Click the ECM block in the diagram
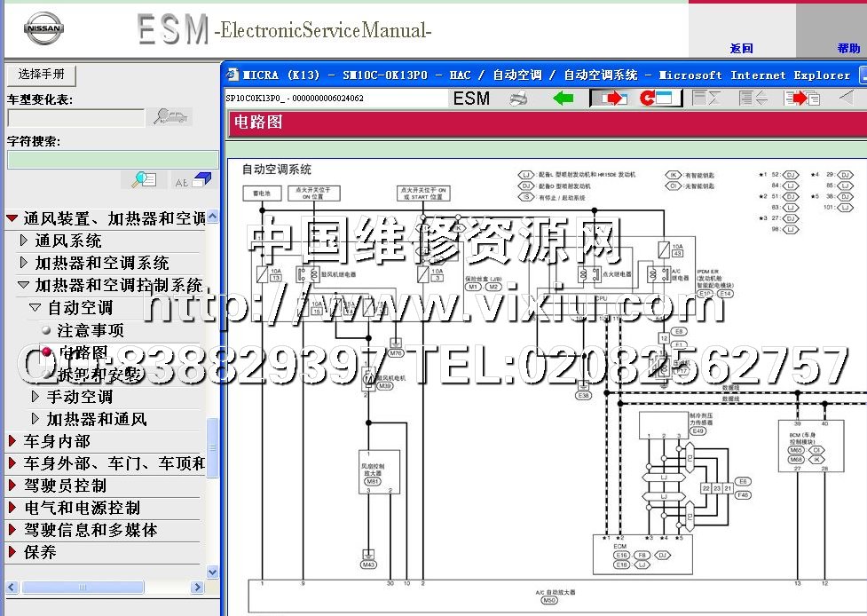 [642, 554]
